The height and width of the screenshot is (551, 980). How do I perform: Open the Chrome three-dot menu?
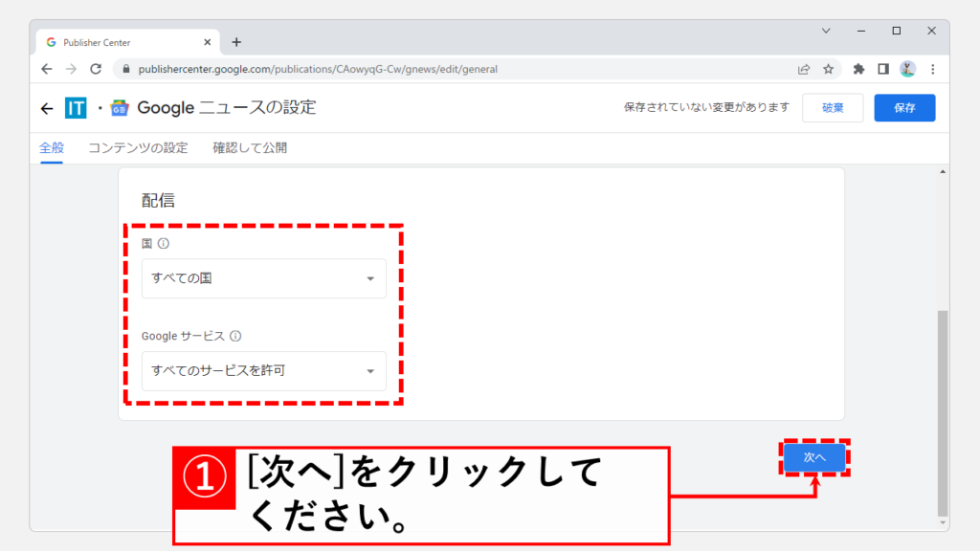click(x=932, y=69)
